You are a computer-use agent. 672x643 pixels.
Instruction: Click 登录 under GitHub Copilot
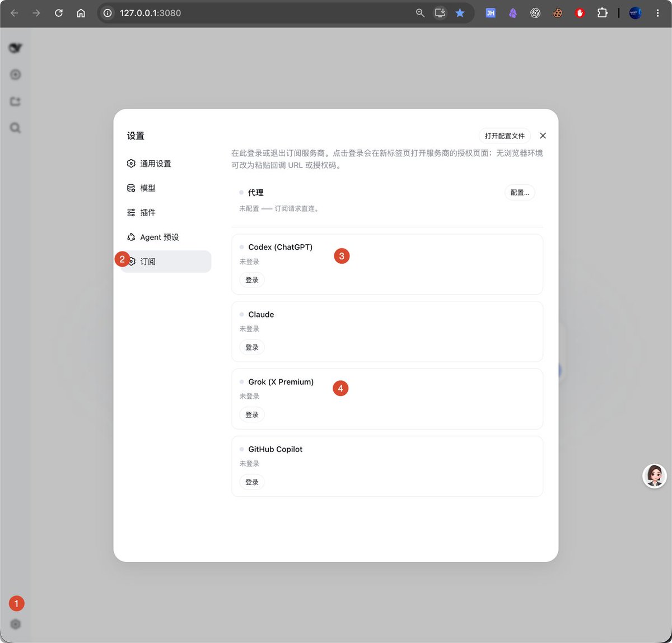tap(252, 482)
